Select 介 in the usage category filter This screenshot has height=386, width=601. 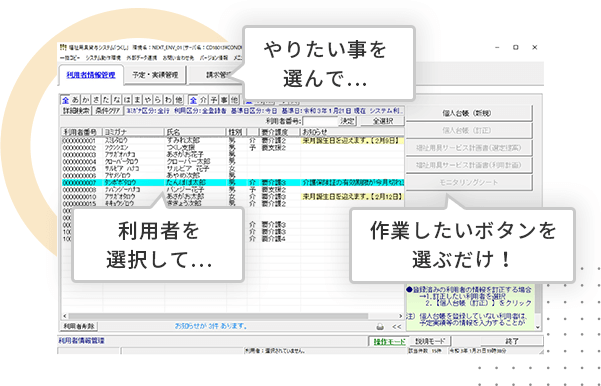(x=204, y=100)
